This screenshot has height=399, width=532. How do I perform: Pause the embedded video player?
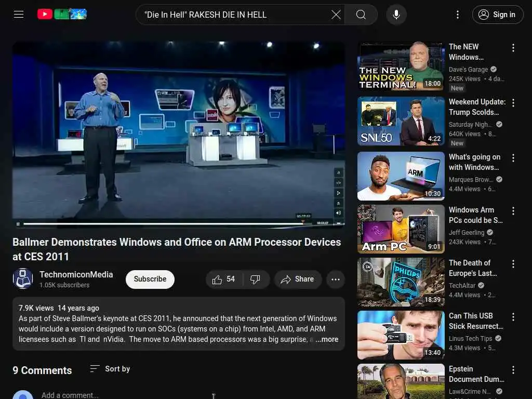18,224
